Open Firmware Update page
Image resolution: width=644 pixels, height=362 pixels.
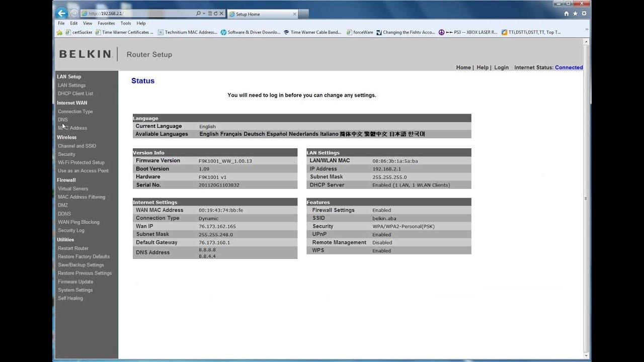coord(75,282)
